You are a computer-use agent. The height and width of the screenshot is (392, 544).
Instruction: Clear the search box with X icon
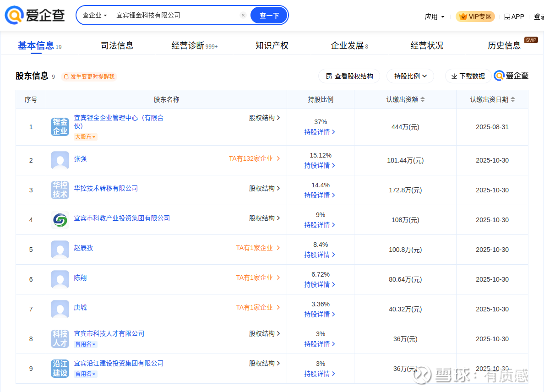(x=243, y=16)
